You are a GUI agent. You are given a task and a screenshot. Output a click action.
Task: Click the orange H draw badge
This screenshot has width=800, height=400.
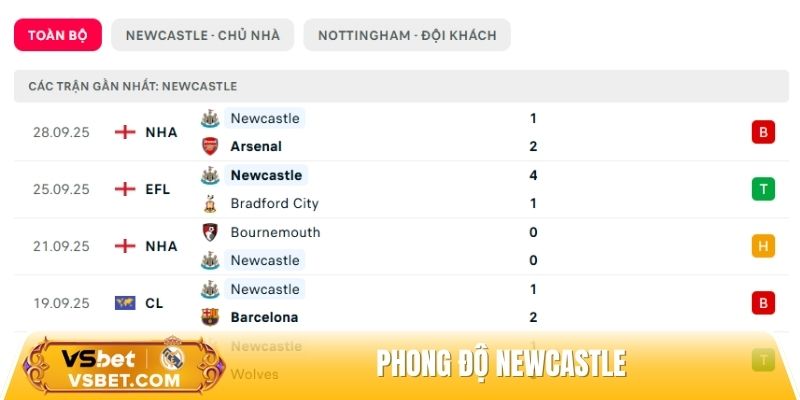coord(763,246)
